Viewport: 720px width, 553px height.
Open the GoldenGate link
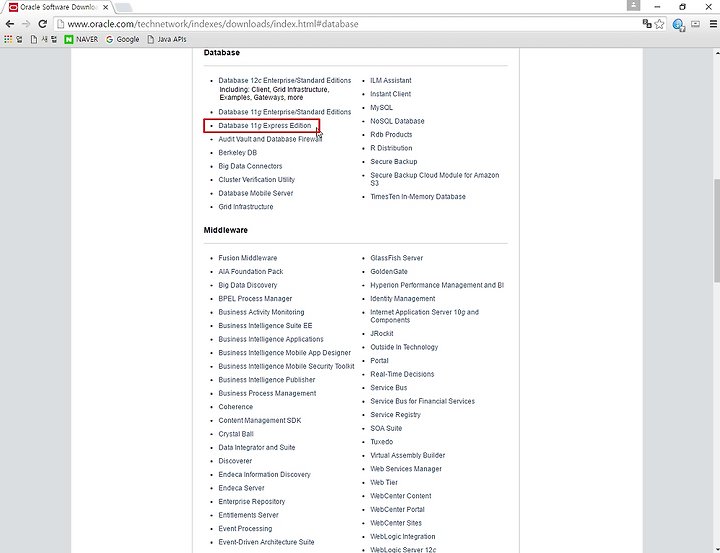click(x=389, y=271)
